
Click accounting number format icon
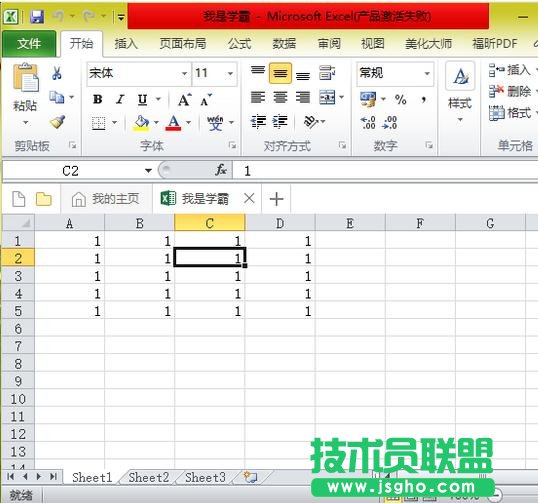pos(368,99)
